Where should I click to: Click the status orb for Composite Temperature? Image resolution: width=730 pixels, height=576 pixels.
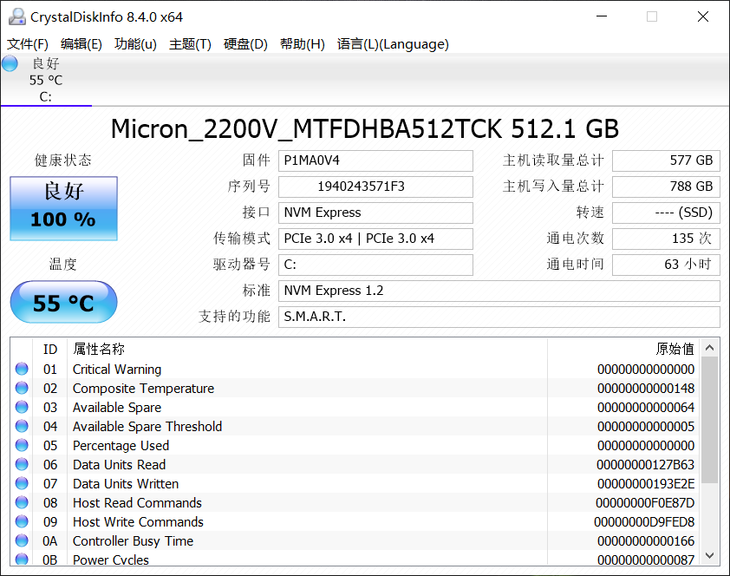[22, 389]
